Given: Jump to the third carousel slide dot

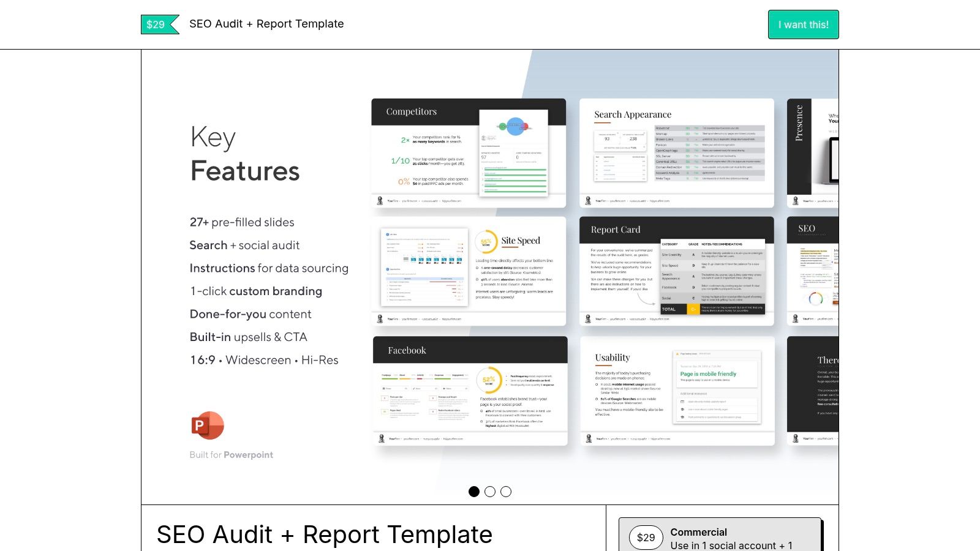Looking at the screenshot, I should pos(505,492).
